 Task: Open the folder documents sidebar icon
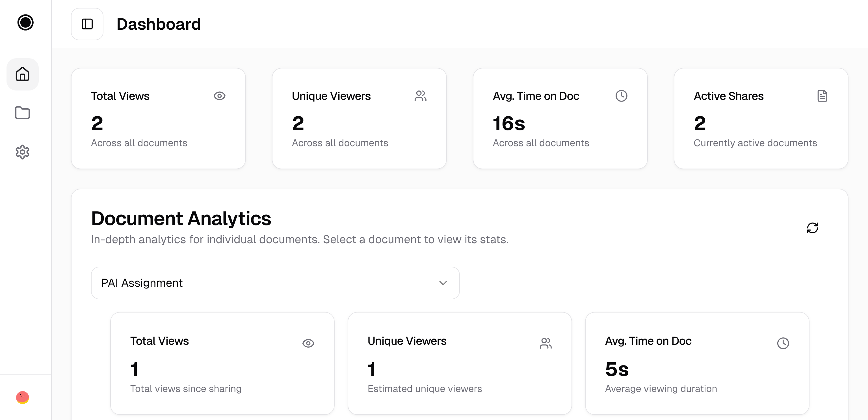pyautogui.click(x=23, y=113)
